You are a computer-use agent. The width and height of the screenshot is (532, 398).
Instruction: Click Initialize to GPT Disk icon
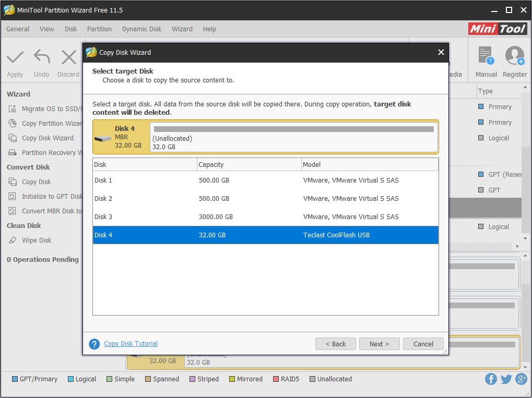tap(12, 196)
